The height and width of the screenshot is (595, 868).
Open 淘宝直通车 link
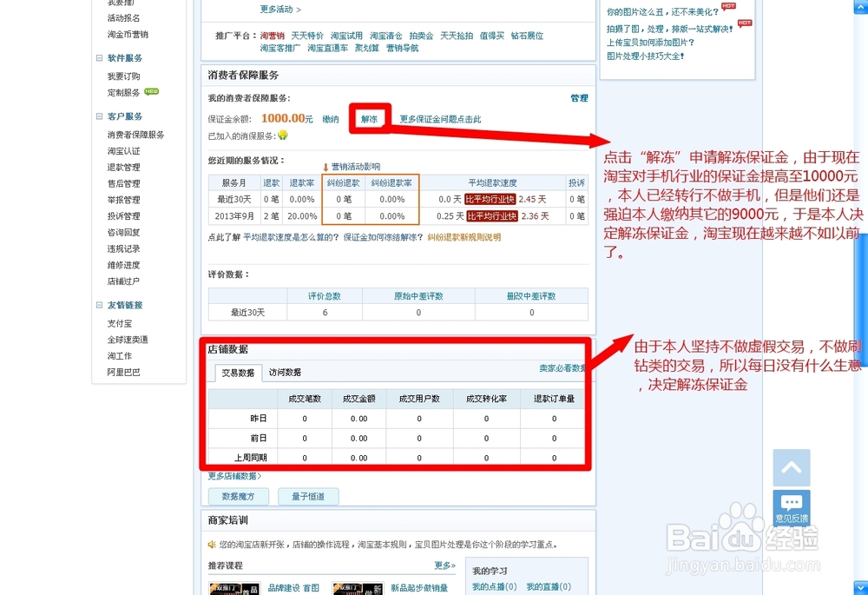[x=328, y=48]
